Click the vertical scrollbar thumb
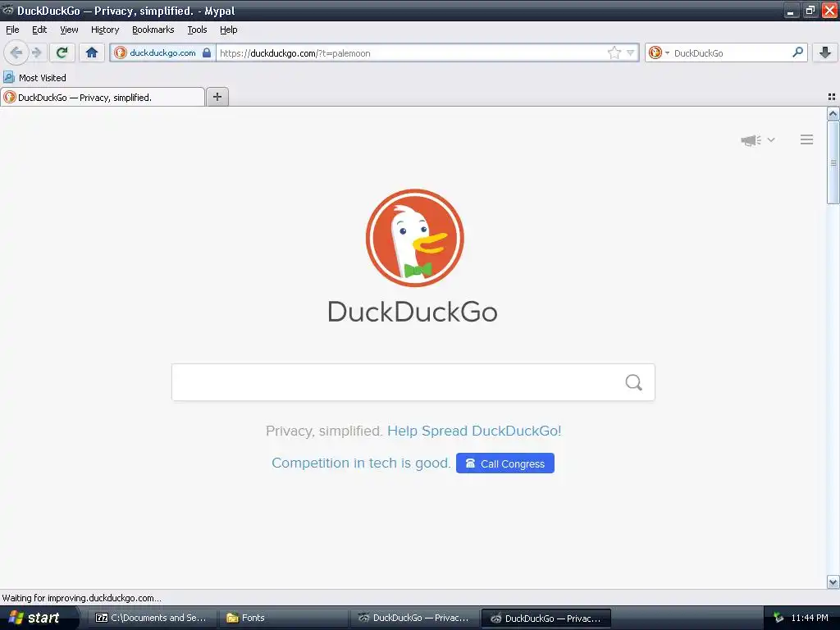Viewport: 840px width, 630px height. point(833,162)
